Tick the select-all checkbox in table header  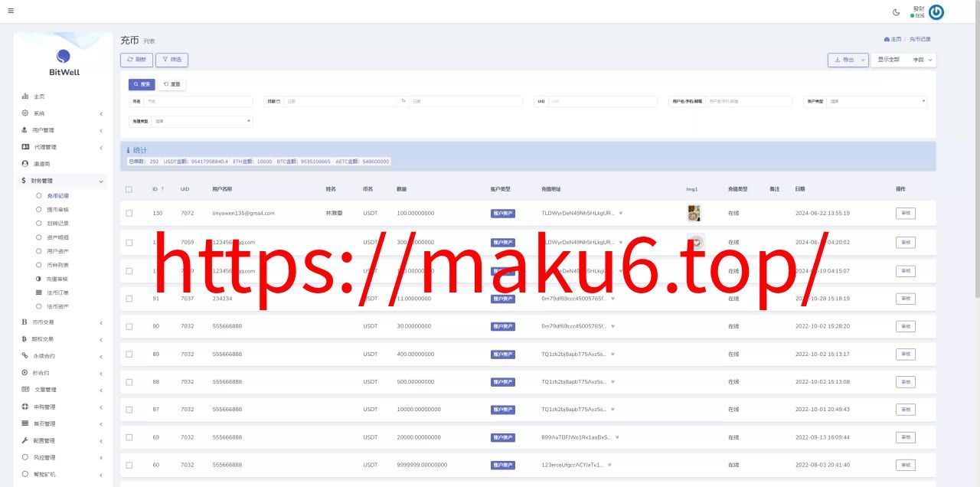[129, 189]
